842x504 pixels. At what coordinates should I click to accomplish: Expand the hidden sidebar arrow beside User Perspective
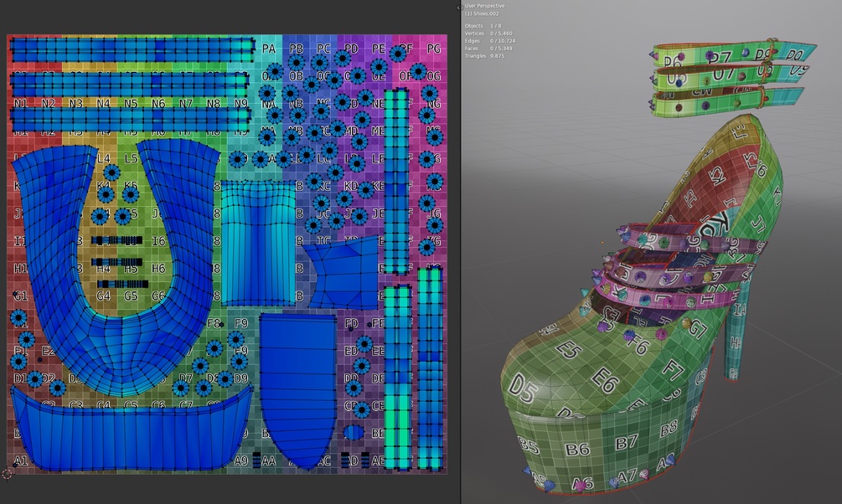tap(459, 8)
